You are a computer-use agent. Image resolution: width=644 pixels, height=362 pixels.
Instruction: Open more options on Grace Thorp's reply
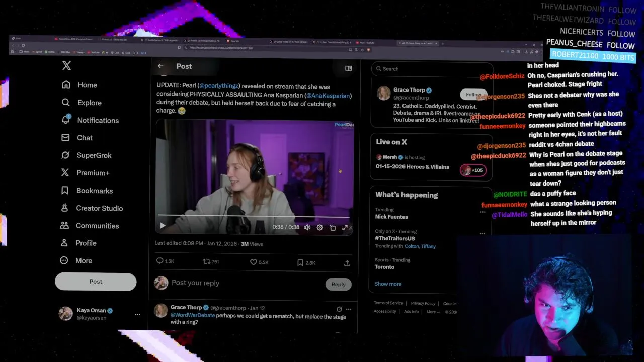coord(349,309)
